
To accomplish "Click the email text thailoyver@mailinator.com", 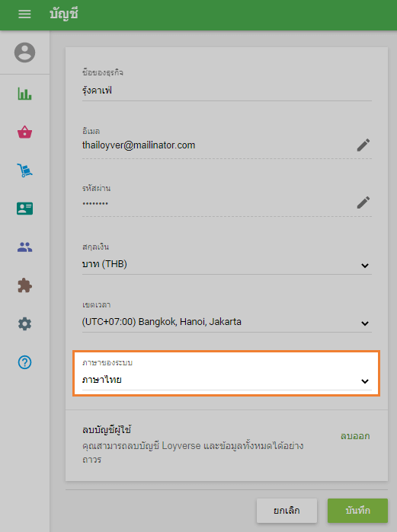I will [x=139, y=145].
